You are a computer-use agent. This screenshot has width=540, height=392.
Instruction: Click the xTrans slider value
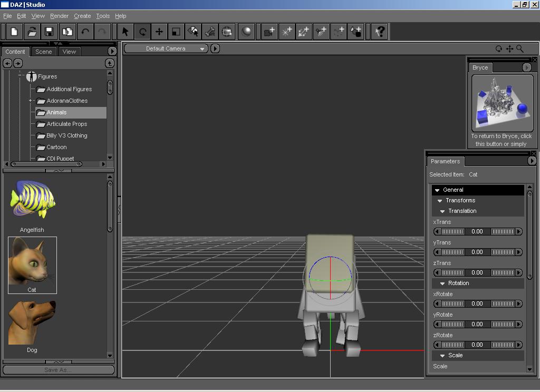tap(477, 232)
